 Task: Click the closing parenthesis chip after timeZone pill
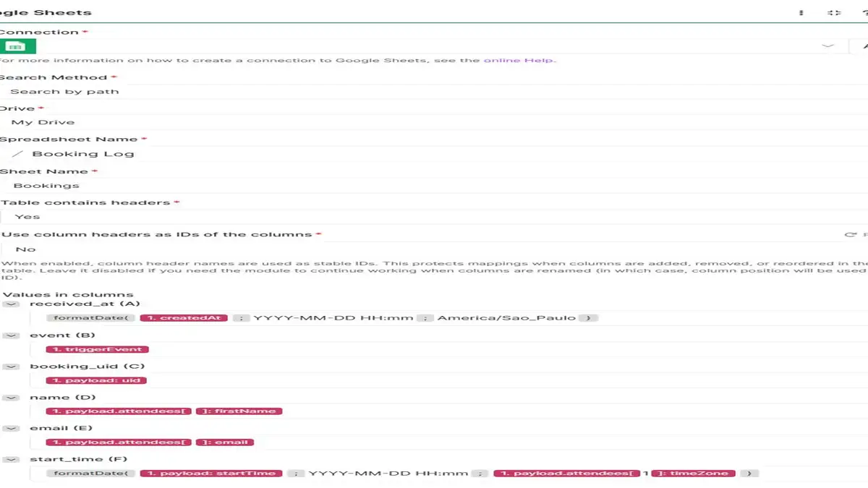click(750, 474)
